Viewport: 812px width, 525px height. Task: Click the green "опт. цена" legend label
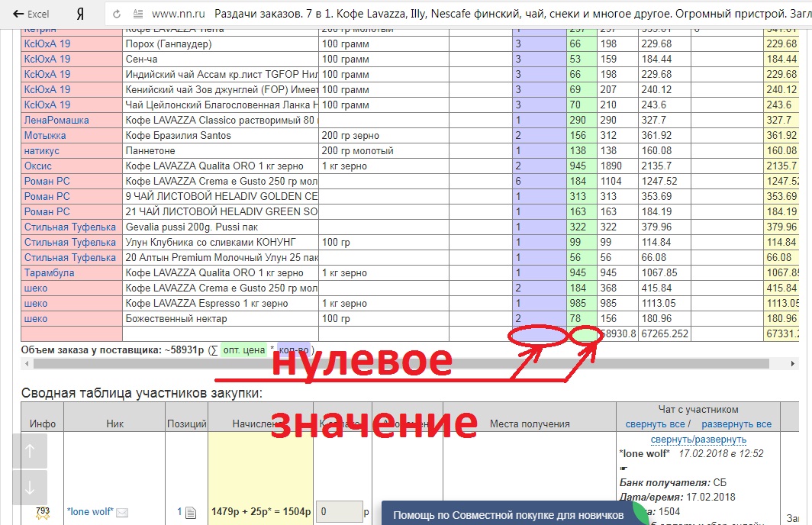243,350
